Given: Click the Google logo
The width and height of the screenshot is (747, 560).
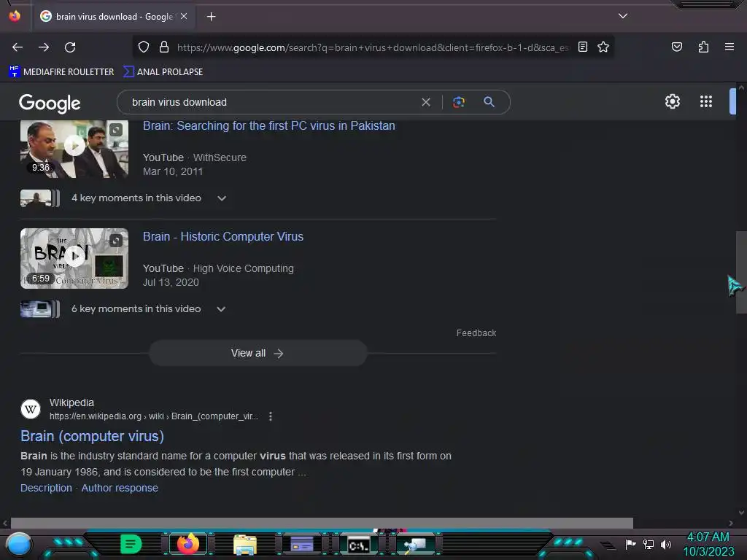Looking at the screenshot, I should pyautogui.click(x=50, y=103).
